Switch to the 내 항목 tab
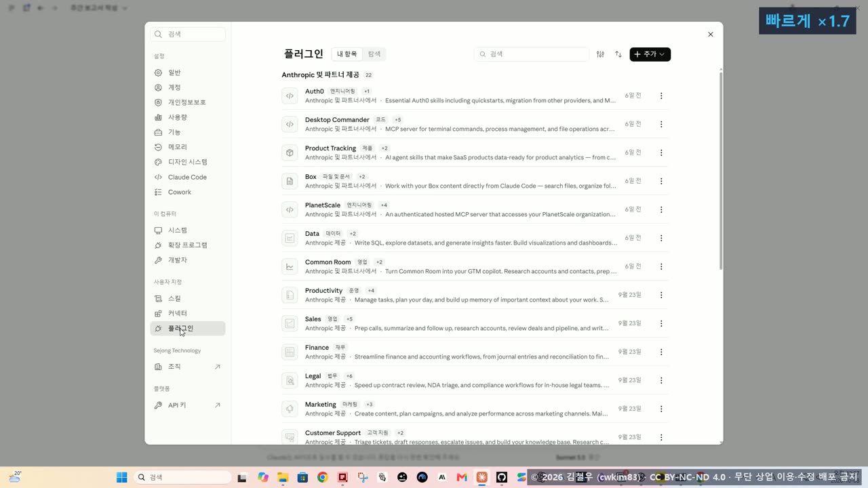 point(347,54)
